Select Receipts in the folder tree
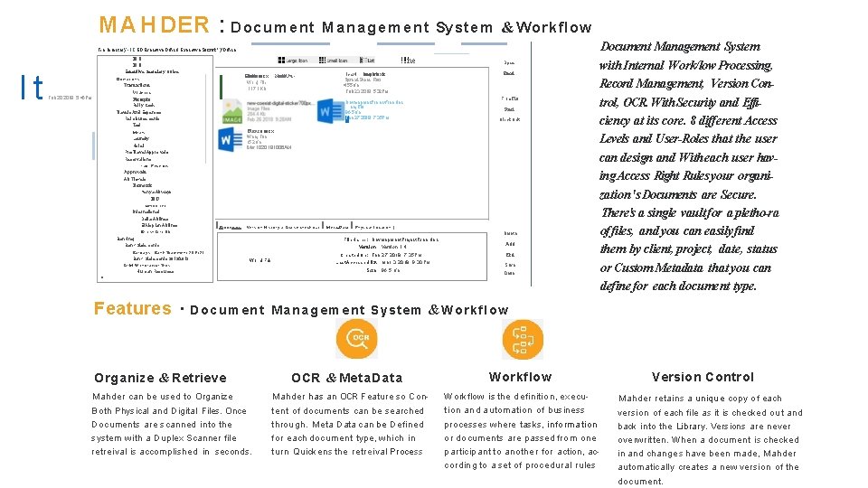The height and width of the screenshot is (488, 868). pos(141,99)
